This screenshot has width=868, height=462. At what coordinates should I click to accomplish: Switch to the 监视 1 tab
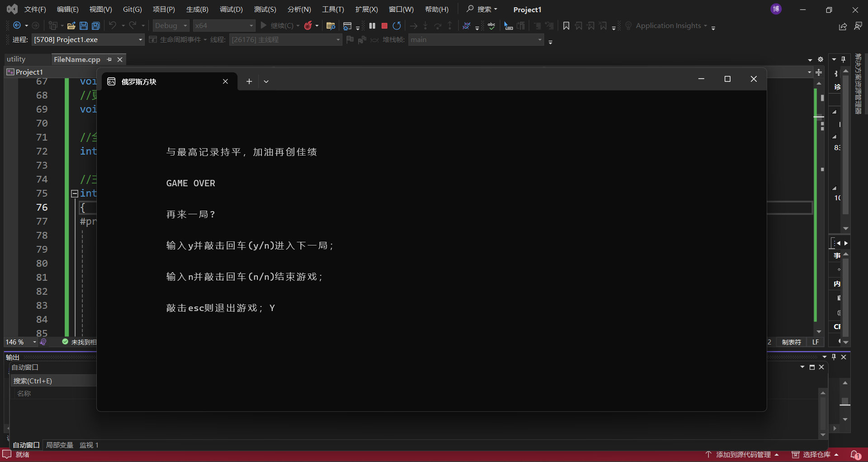tap(89, 445)
